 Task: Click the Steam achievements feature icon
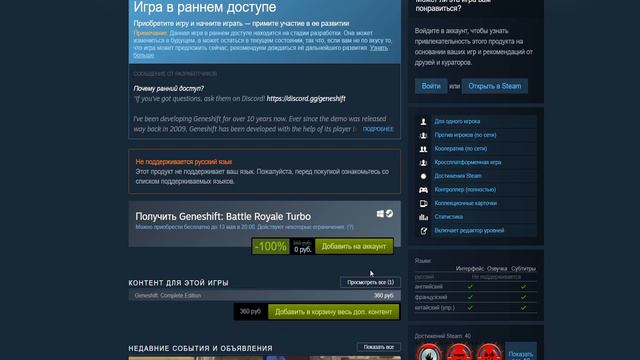(x=423, y=176)
